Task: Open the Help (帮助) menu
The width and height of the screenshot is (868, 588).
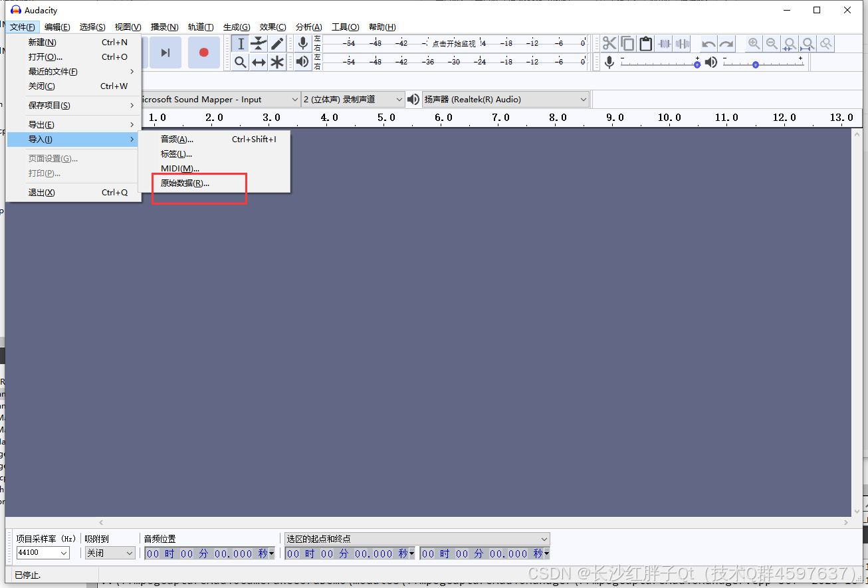Action: 381,27
